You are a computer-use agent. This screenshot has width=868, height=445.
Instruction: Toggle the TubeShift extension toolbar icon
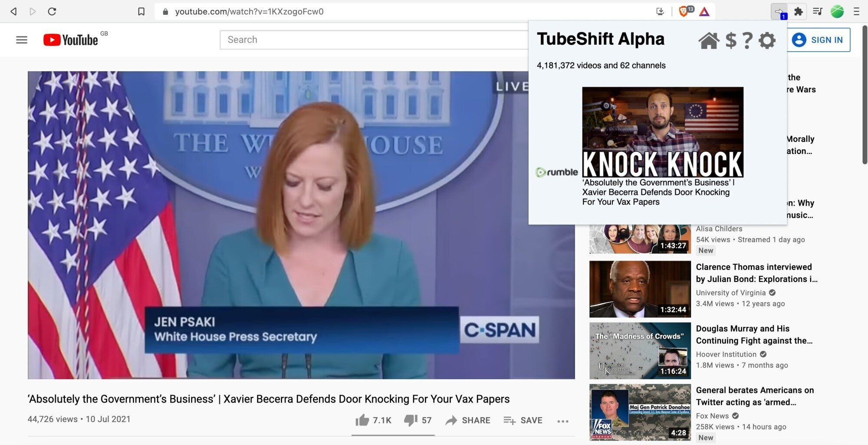779,12
